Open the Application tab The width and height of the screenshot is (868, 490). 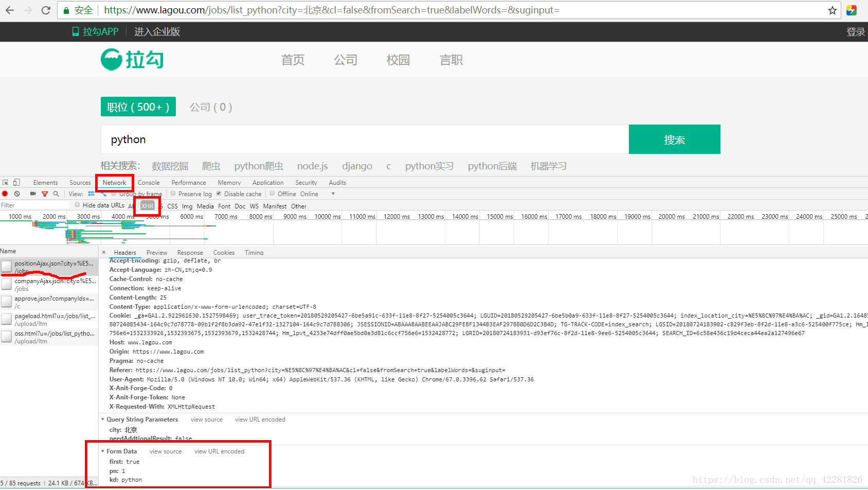[268, 183]
